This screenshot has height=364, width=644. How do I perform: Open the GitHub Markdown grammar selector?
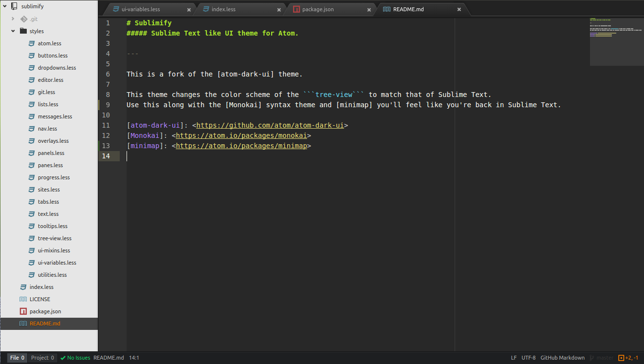coord(563,358)
